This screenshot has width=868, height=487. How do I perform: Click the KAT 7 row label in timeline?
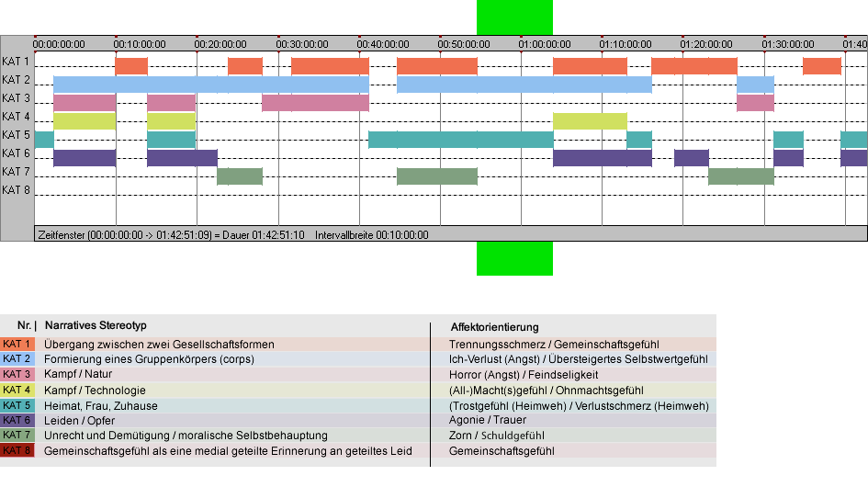click(16, 172)
